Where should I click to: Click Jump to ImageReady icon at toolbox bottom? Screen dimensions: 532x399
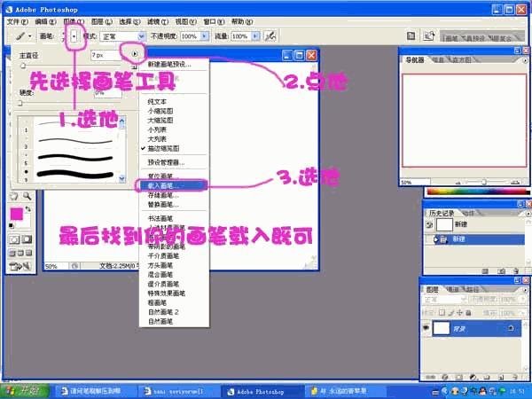point(20,267)
